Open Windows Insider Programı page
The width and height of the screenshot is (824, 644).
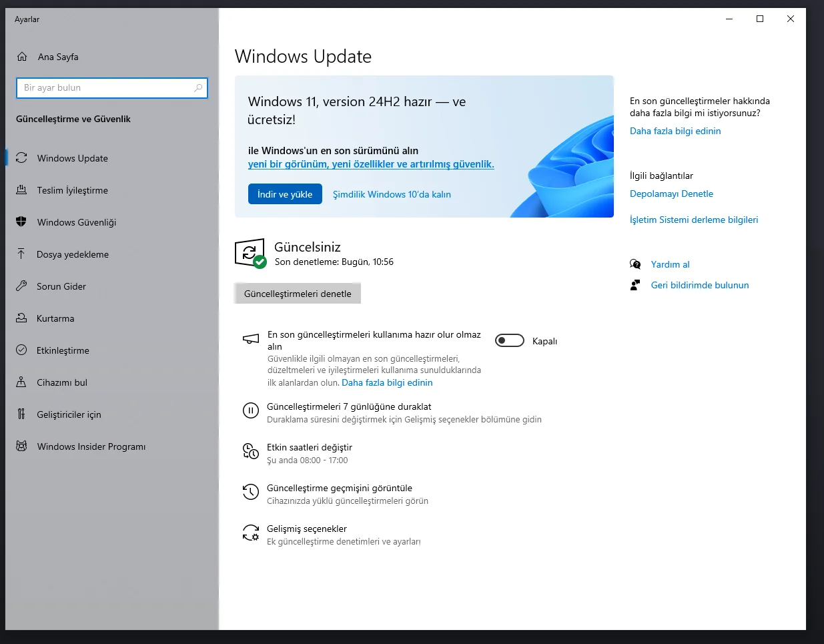pos(111,446)
